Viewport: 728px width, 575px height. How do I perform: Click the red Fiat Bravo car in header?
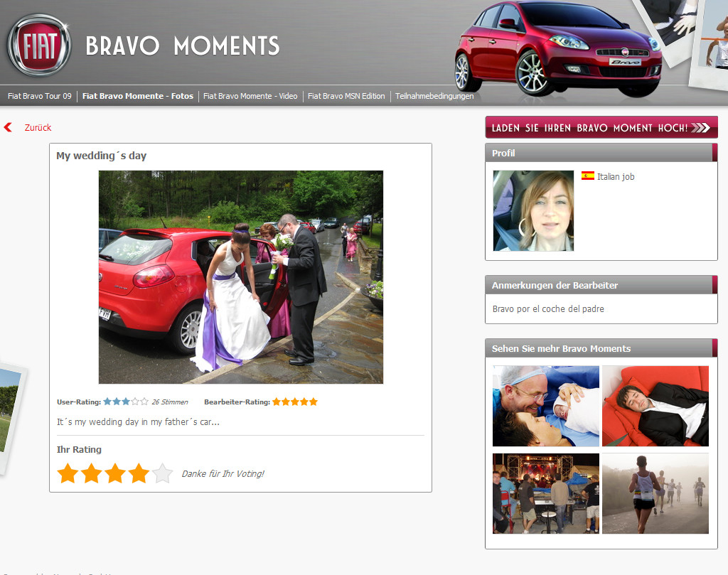click(558, 49)
